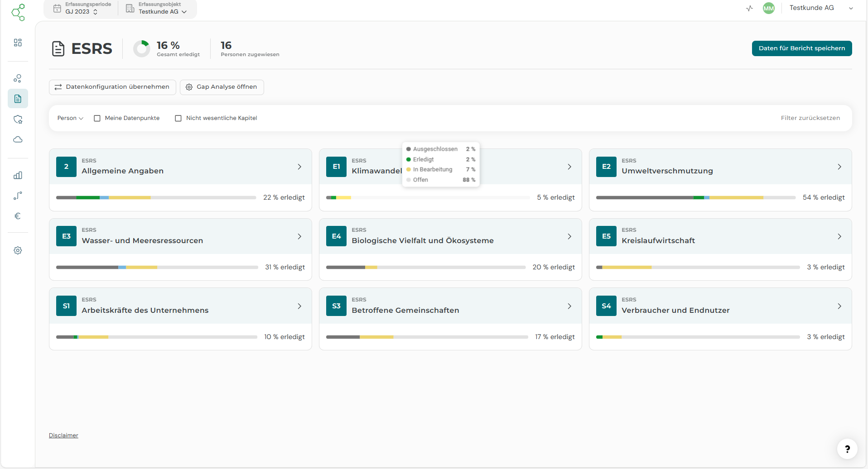
Task: Toggle Nicht wesentliche Kapitel checkbox
Action: click(178, 118)
